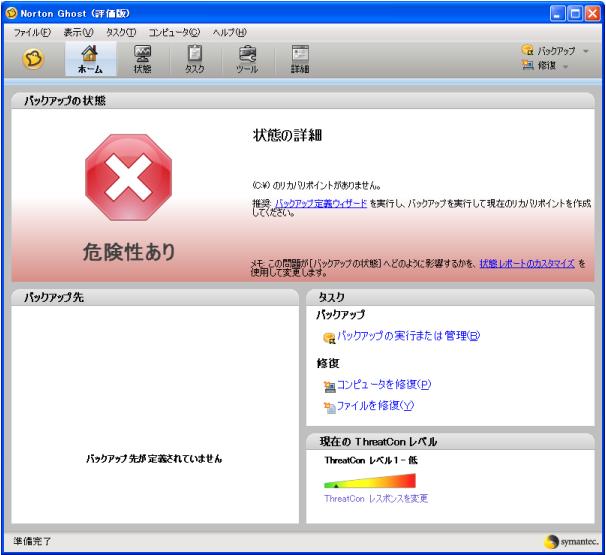The image size is (606, 555).
Task: Click the バックアップ先が定義されていません message
Action: pos(154,459)
